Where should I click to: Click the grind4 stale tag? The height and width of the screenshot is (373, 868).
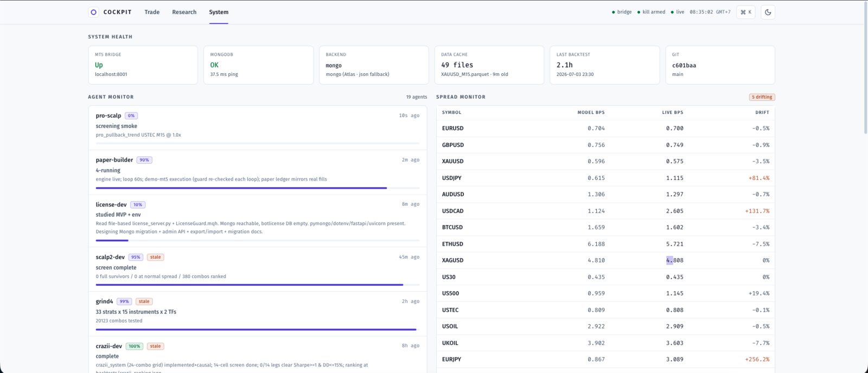144,301
